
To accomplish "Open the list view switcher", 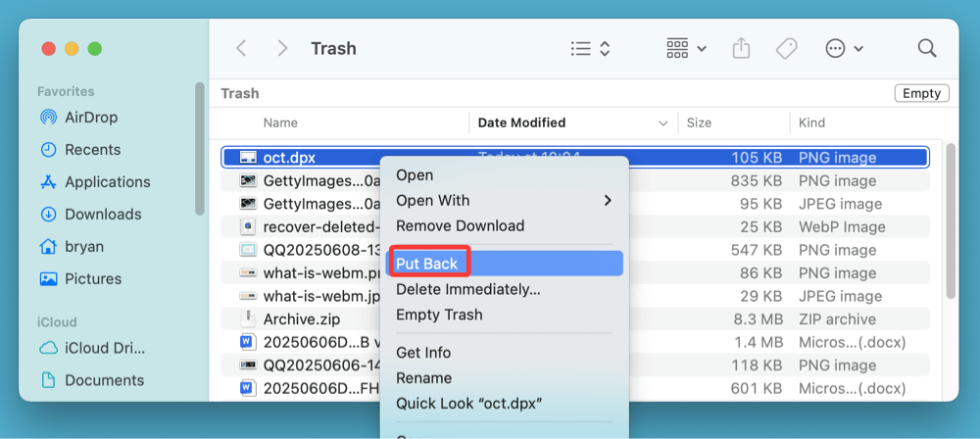I will [590, 49].
